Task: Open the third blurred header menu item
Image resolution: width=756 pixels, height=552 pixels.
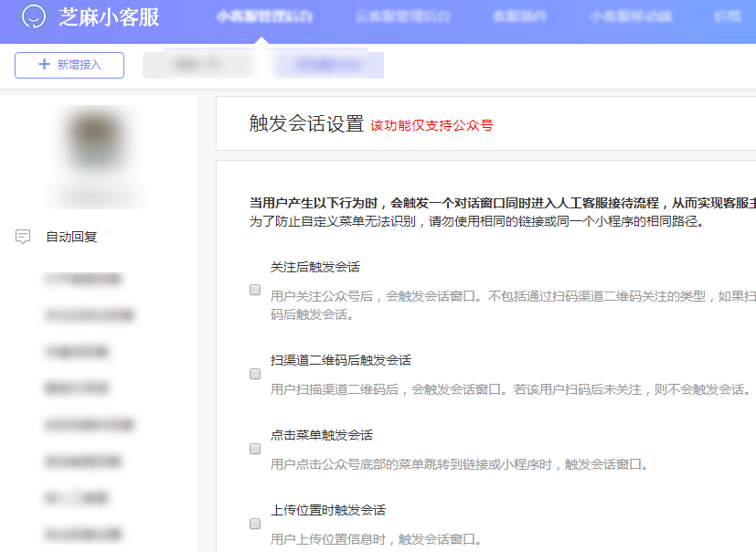Action: 520,16
